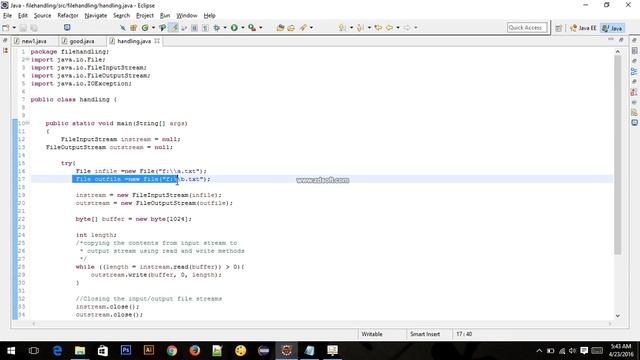Click the Open Task icon in toolbar
The height and width of the screenshot is (360, 640).
pos(291,28)
